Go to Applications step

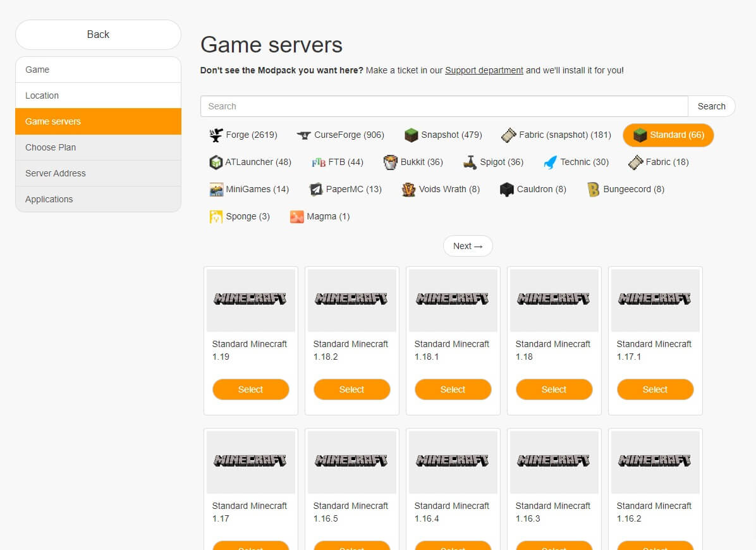pos(99,199)
